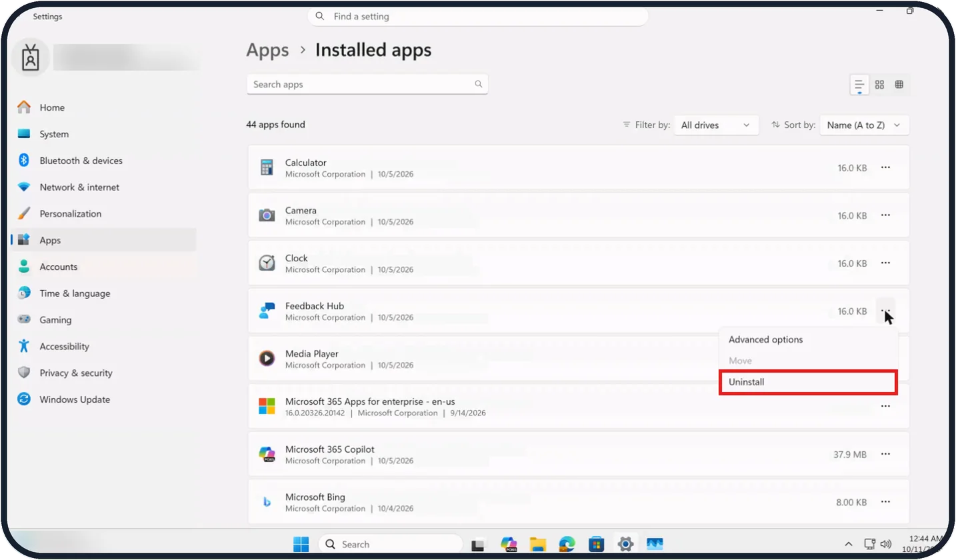Open Bluetooth & devices settings
The width and height of the screenshot is (956, 560).
104,161
